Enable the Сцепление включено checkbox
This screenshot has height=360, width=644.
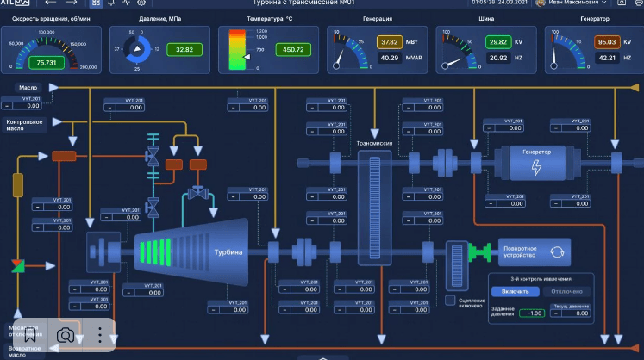450,301
